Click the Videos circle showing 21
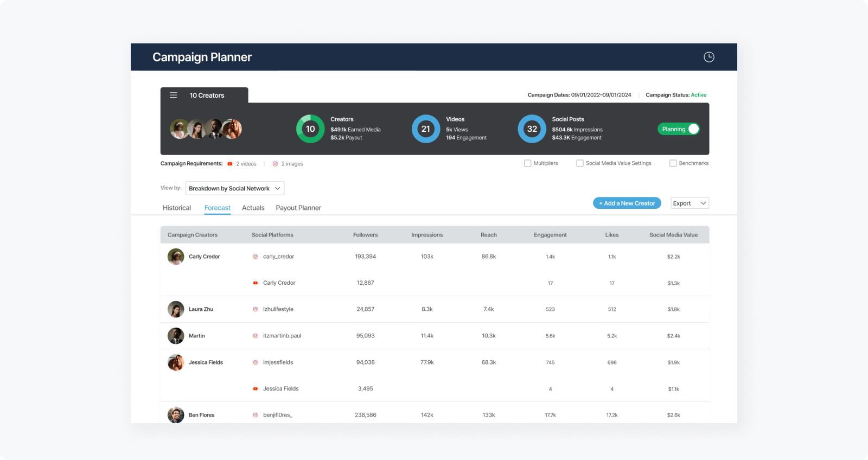Image resolution: width=868 pixels, height=460 pixels. pos(426,129)
